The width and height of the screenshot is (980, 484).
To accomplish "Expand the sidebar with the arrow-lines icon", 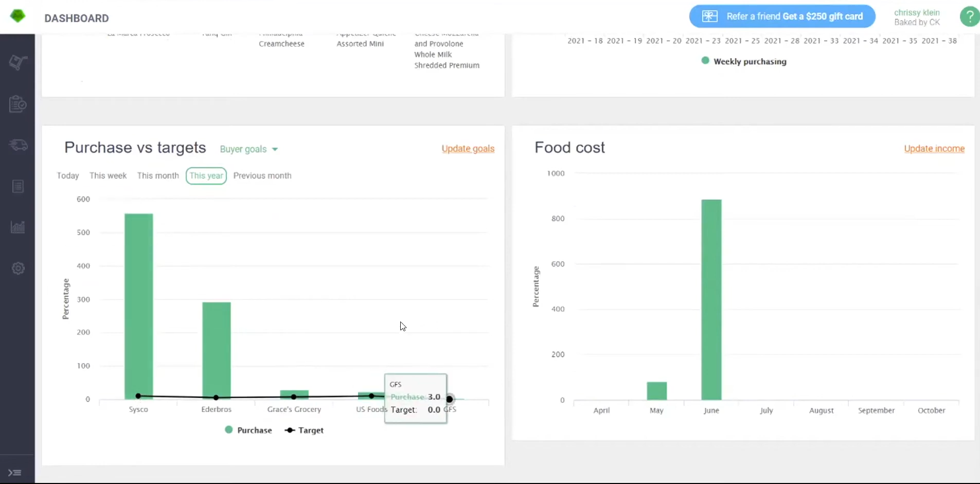I will (15, 473).
